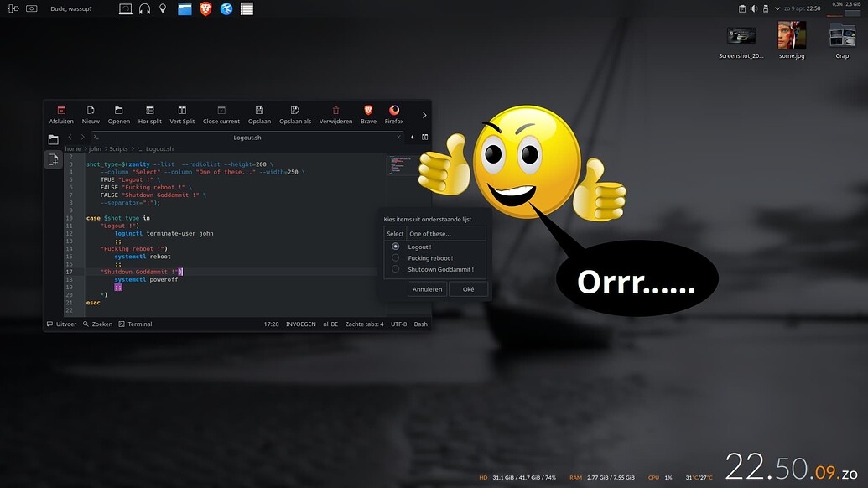Expand the toolbar overflow arrow
The width and height of the screenshot is (868, 488).
(x=424, y=115)
